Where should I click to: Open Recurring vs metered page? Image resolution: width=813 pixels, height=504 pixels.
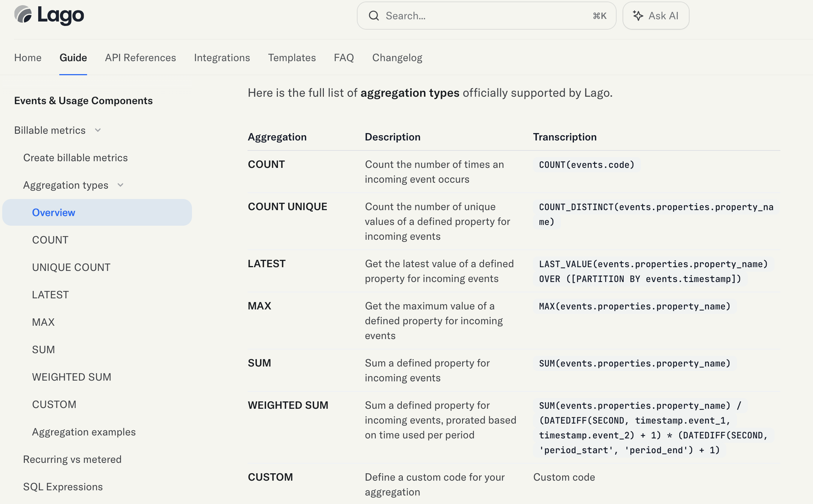72,459
